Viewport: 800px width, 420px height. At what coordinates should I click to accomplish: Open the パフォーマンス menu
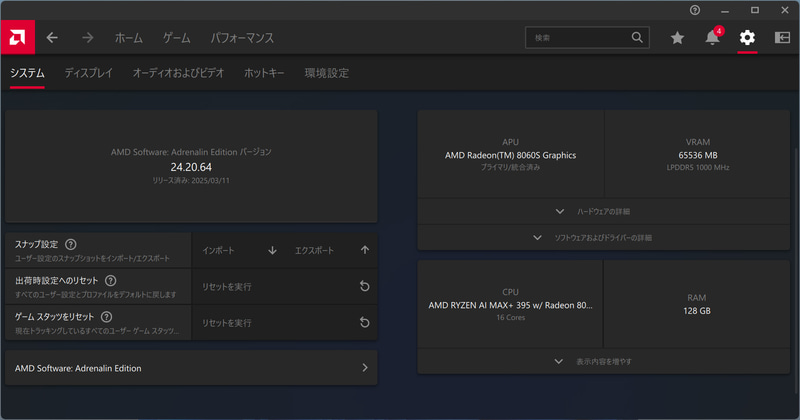[x=242, y=38]
